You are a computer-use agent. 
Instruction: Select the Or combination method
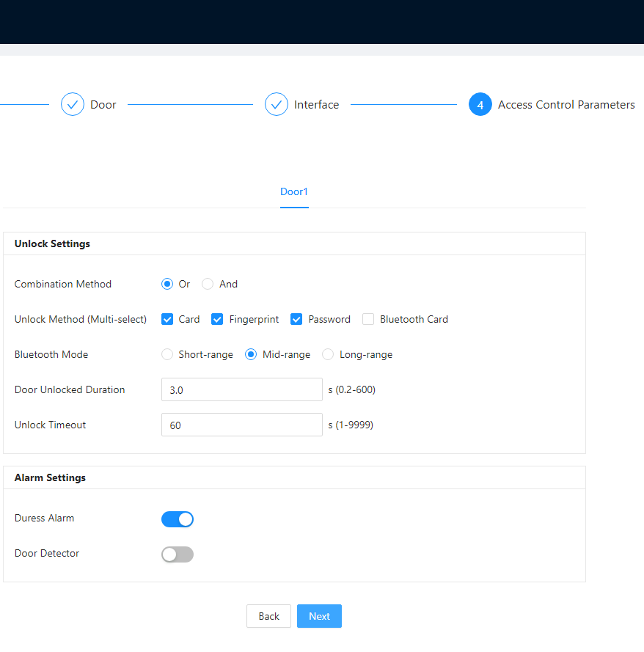tap(167, 284)
